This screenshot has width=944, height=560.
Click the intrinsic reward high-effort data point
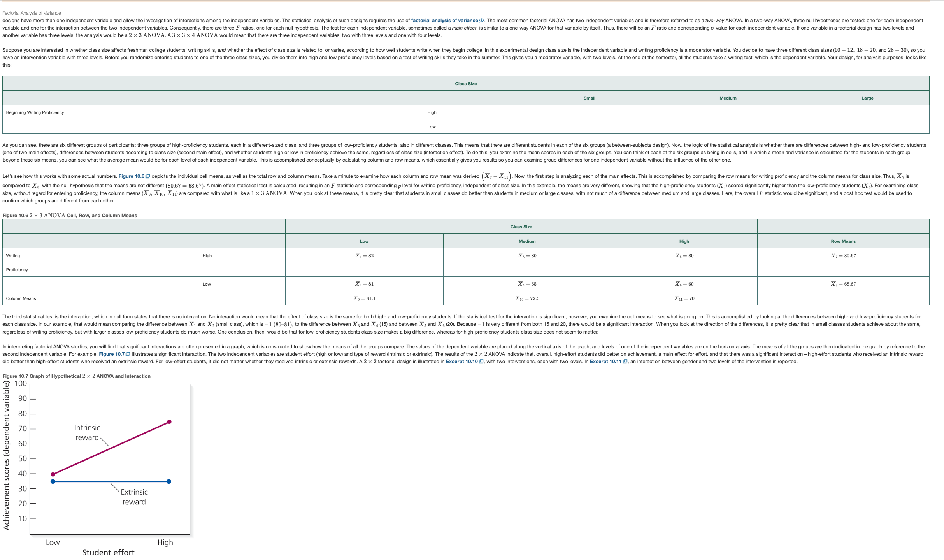point(169,422)
